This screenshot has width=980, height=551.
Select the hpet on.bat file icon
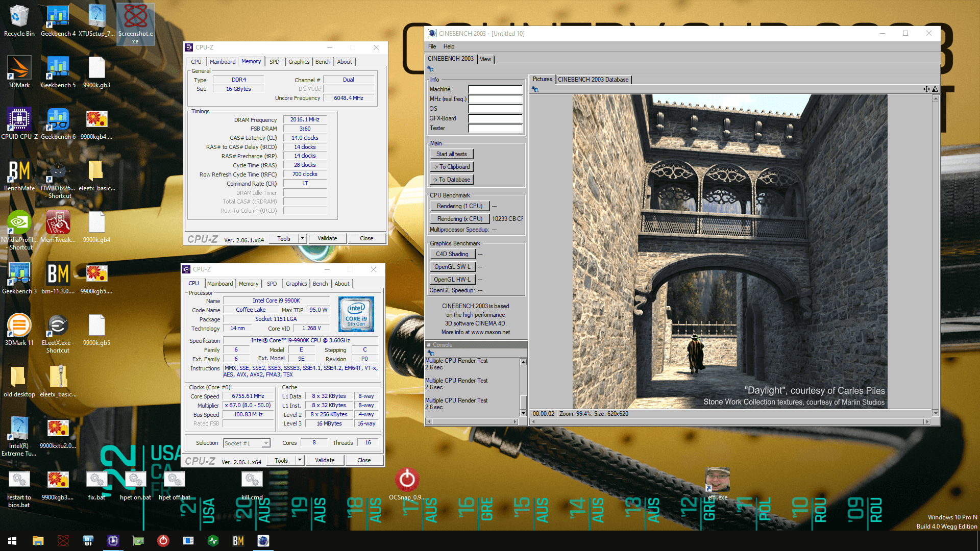click(135, 486)
